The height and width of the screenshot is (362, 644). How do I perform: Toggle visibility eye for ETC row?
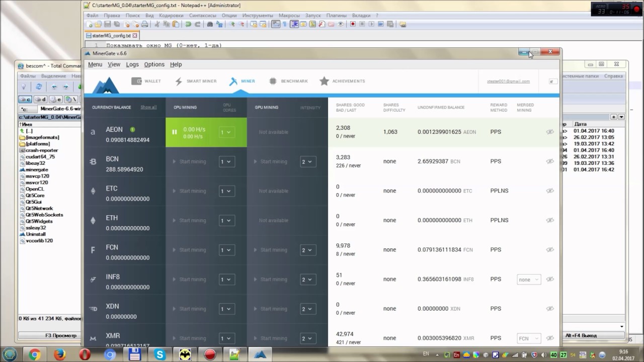pos(550,191)
